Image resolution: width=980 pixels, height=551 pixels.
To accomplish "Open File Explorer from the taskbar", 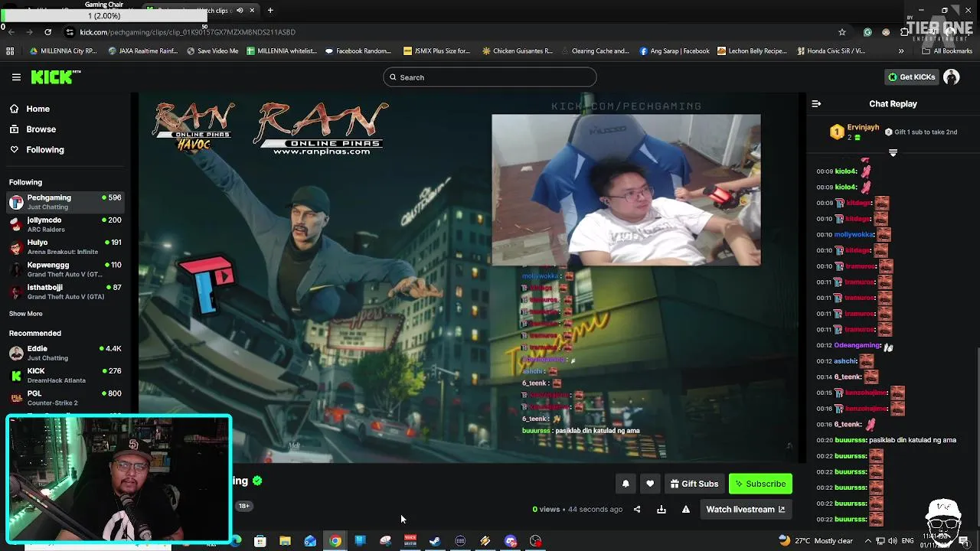I will 285,541.
